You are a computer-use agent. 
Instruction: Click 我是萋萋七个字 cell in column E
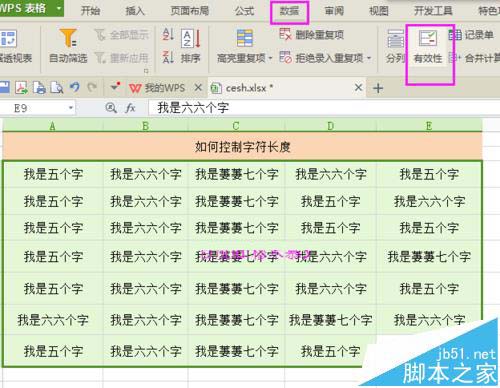(x=429, y=257)
